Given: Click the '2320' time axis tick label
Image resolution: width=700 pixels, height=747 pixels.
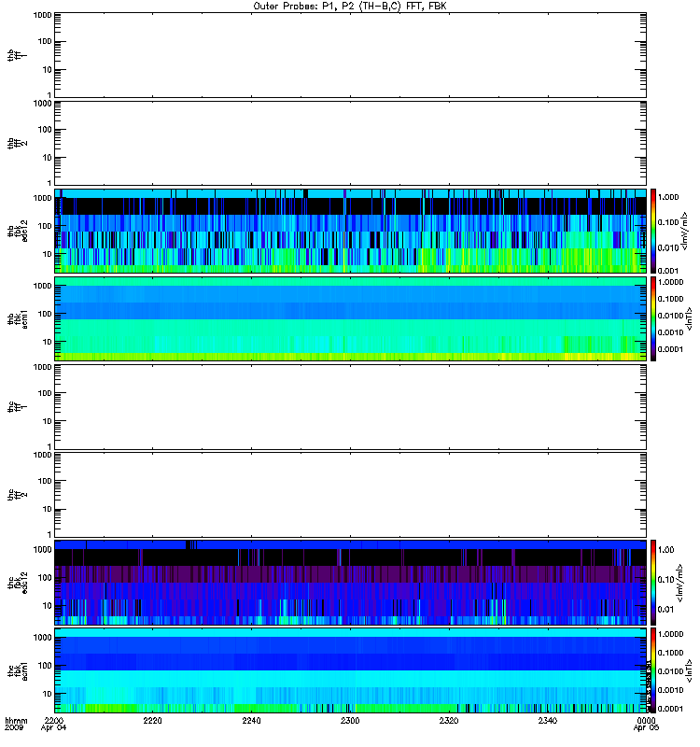Looking at the screenshot, I should point(449,720).
